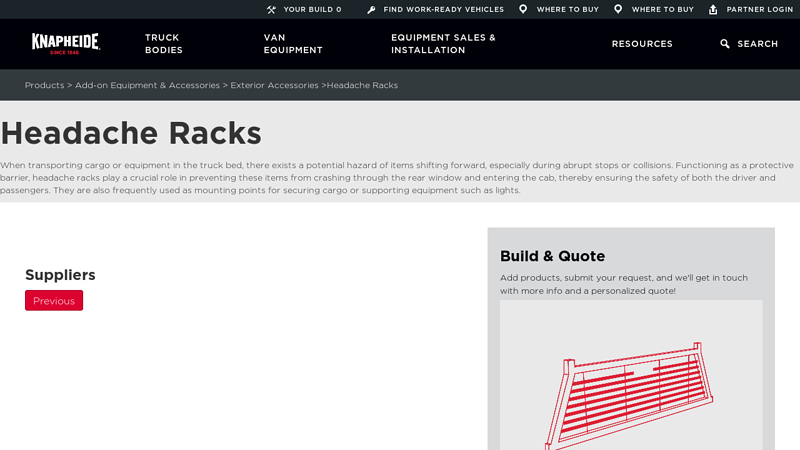Screen dimensions: 800x450
Task: Open Add-on Equipment & Accessories breadcrumb
Action: (x=147, y=85)
